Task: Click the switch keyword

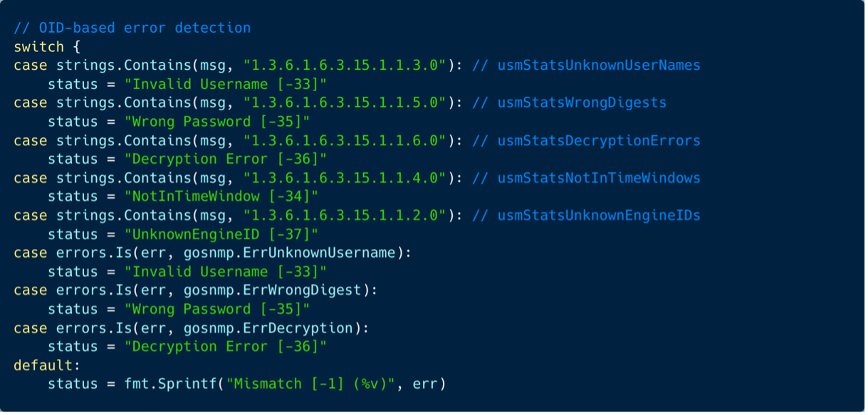Action: (34, 47)
